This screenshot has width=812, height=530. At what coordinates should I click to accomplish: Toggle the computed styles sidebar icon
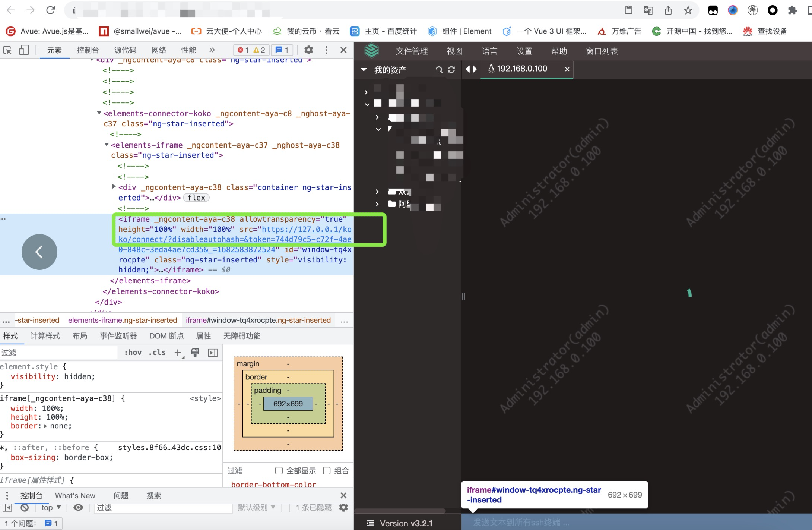(213, 353)
